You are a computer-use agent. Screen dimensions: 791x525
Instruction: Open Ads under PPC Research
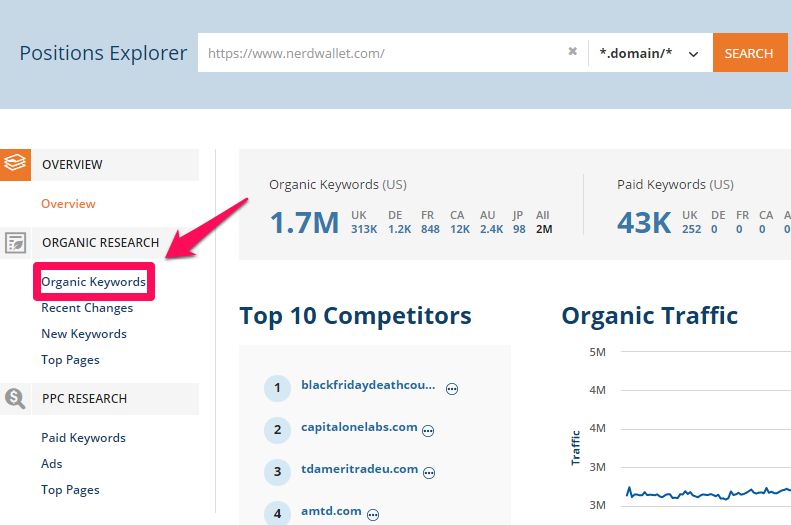coord(52,464)
